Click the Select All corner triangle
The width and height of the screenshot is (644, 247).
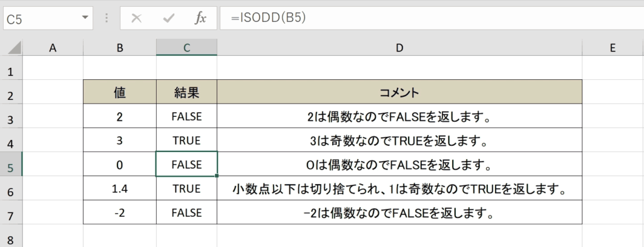pos(15,48)
